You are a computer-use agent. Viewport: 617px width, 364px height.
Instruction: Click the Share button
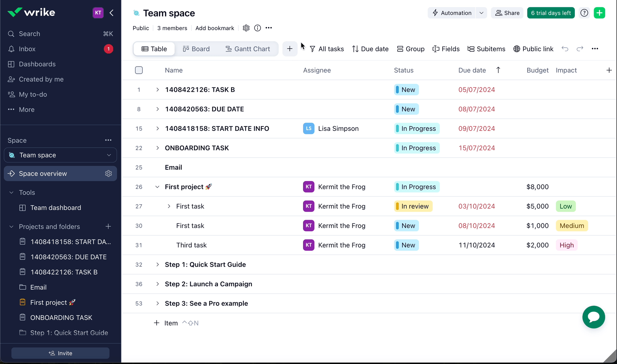pyautogui.click(x=507, y=13)
